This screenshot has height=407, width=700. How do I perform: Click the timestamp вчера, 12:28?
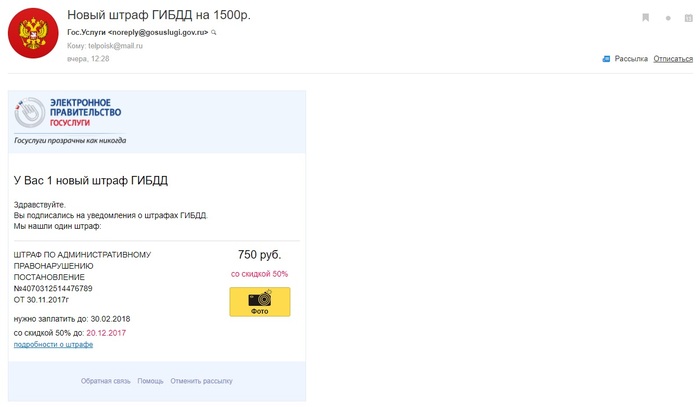[x=88, y=59]
